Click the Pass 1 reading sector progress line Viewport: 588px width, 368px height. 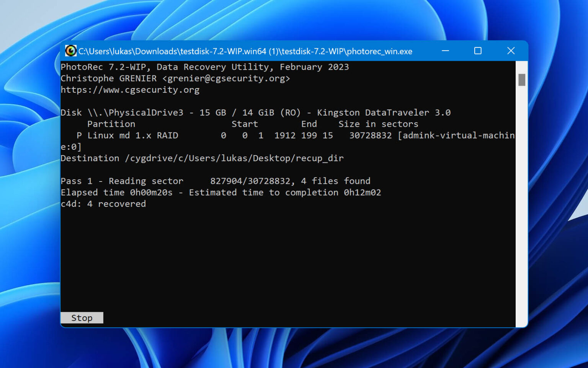[x=214, y=181]
